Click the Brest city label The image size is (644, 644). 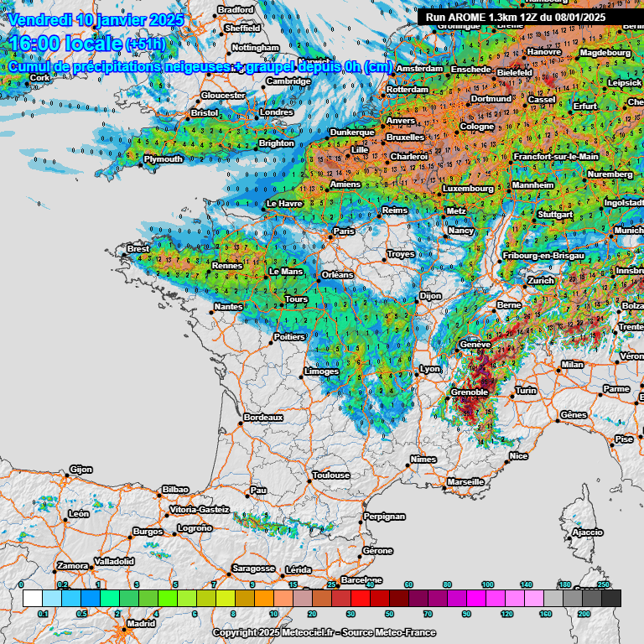tap(138, 249)
